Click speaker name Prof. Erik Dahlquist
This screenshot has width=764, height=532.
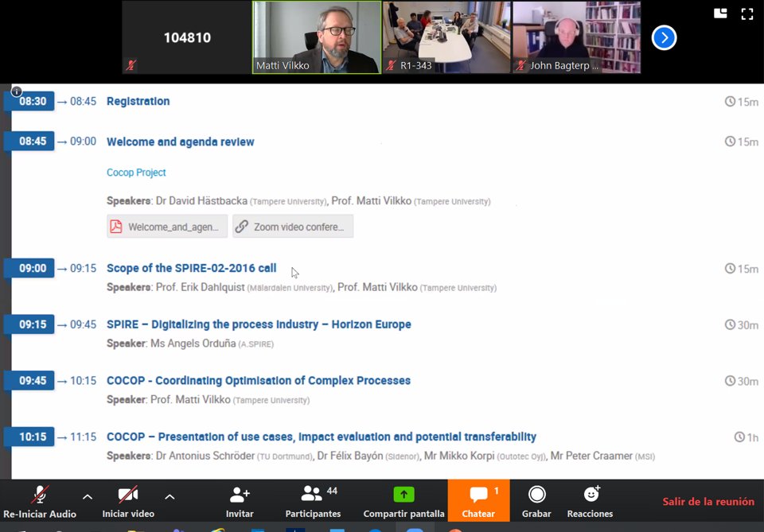click(x=201, y=287)
